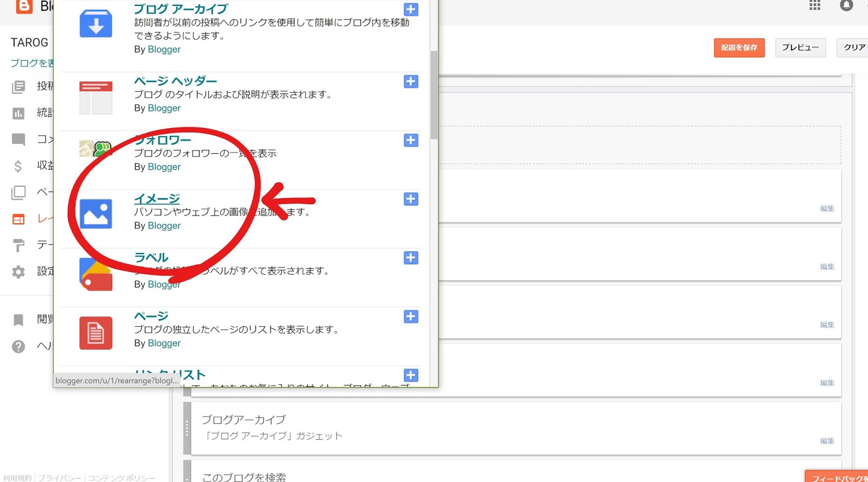The image size is (868, 482).
Task: Open settings via sidebar gear icon
Action: (18, 272)
